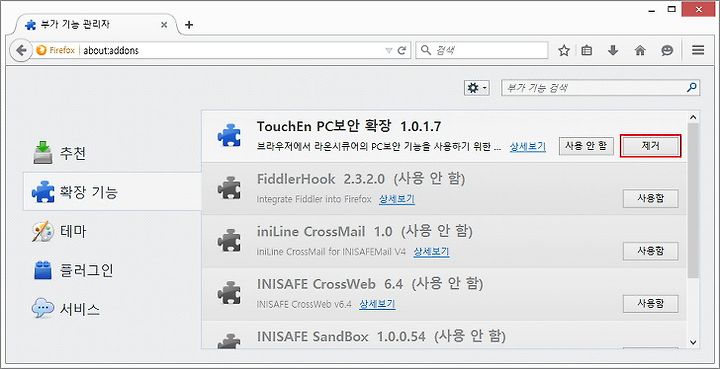Click the add-on list scrollbar thumb
This screenshot has width=720, height=369.
[x=693, y=201]
